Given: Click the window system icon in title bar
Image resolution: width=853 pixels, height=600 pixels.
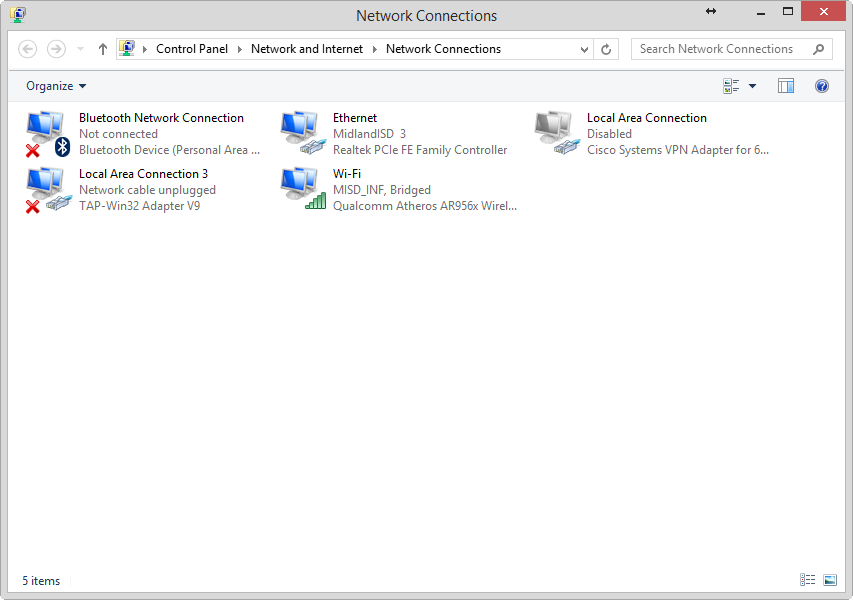Looking at the screenshot, I should coord(18,15).
